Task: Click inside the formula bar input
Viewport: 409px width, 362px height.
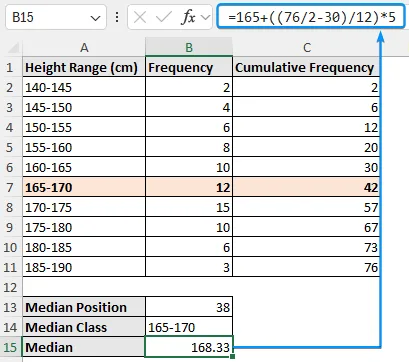Action: point(311,17)
